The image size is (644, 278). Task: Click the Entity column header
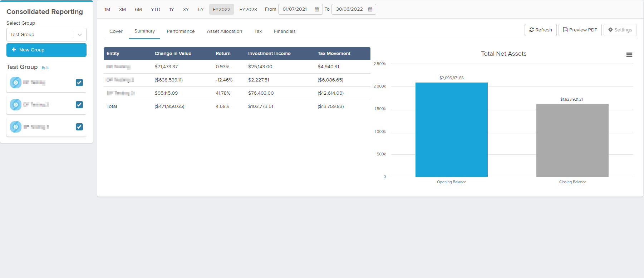pyautogui.click(x=113, y=54)
